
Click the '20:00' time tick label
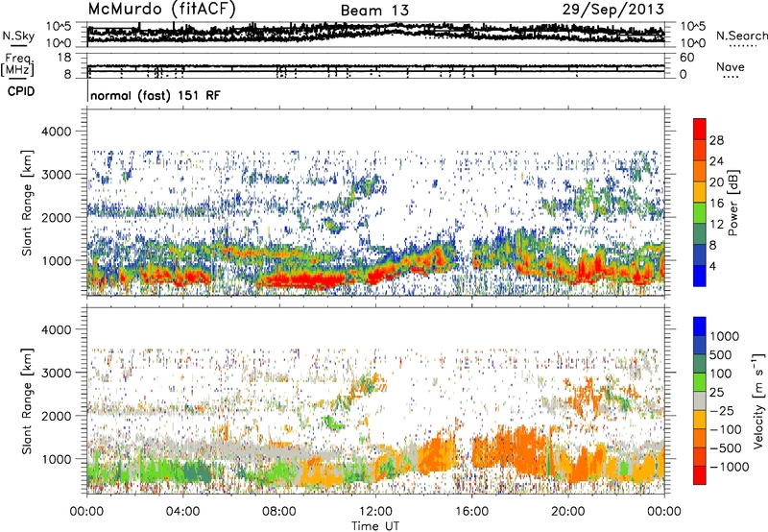(568, 512)
